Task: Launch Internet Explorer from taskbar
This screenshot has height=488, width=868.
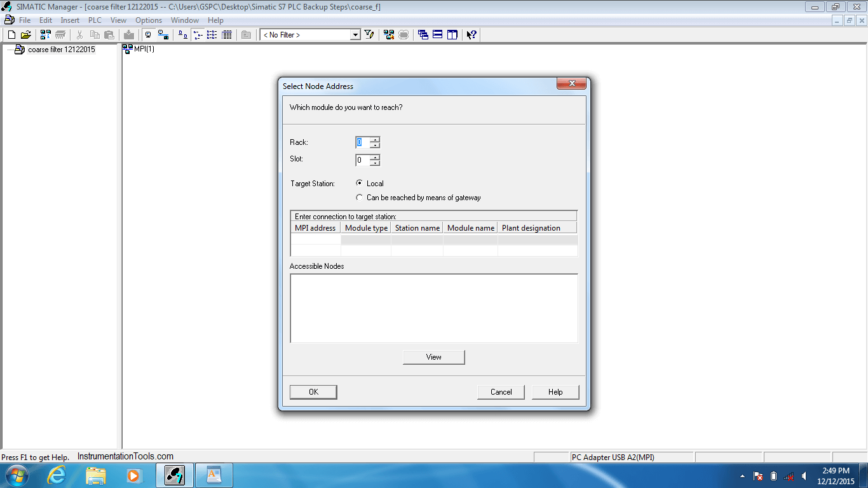Action: coord(57,475)
